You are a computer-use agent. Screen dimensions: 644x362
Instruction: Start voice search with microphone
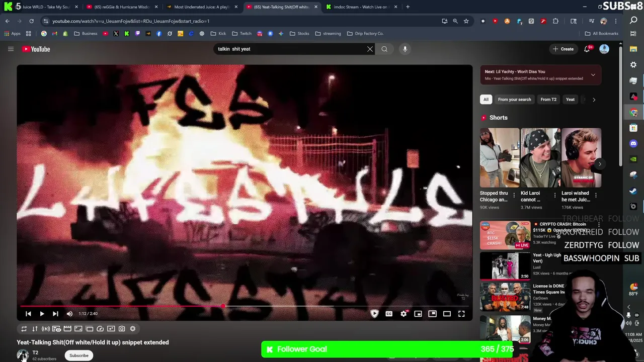pos(405,49)
